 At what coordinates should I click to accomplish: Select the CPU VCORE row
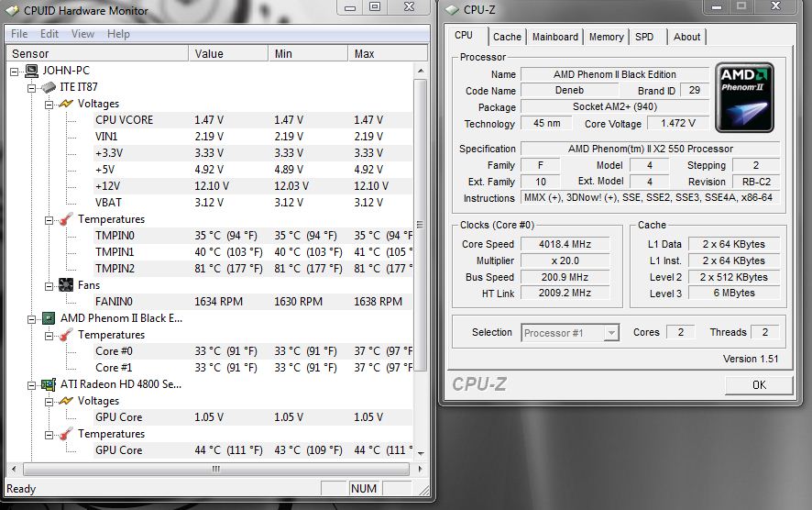click(252, 120)
